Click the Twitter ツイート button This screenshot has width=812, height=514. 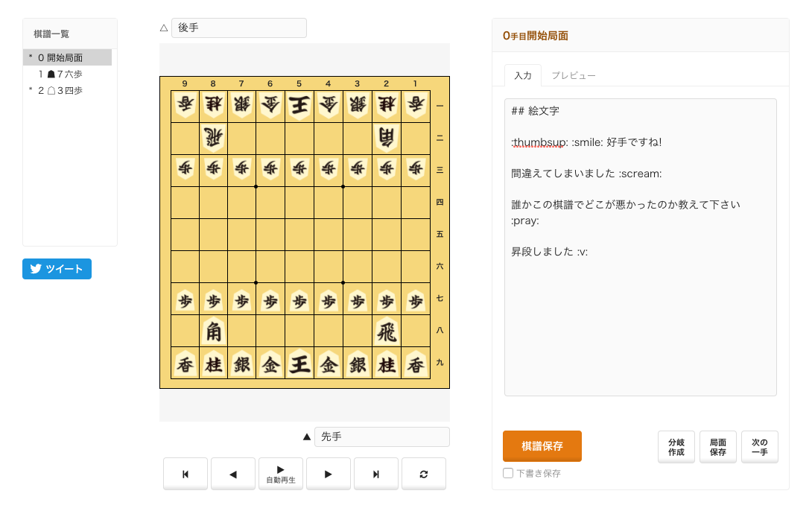coord(57,269)
